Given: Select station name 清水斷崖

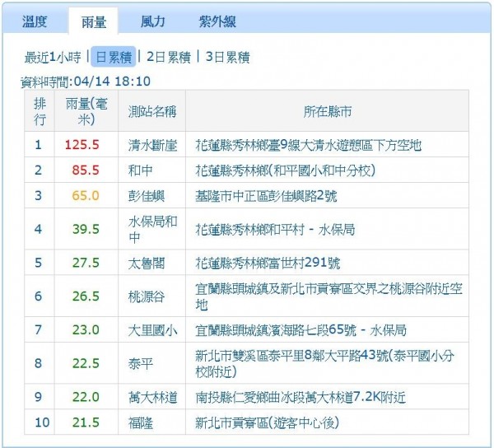Looking at the screenshot, I should 152,145.
